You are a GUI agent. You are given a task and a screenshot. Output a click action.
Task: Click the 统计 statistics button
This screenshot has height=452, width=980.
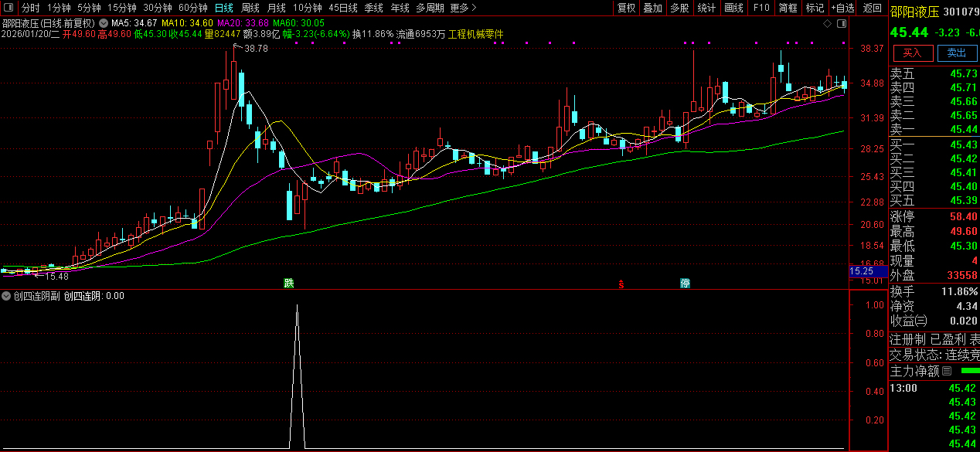(x=706, y=8)
